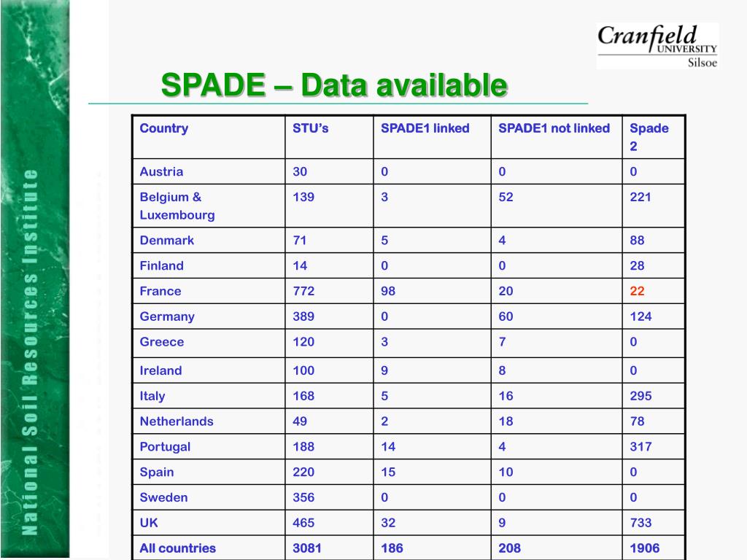Click the vertical 'National Soil Resources Institute' banner
The image size is (747, 560).
[31, 352]
